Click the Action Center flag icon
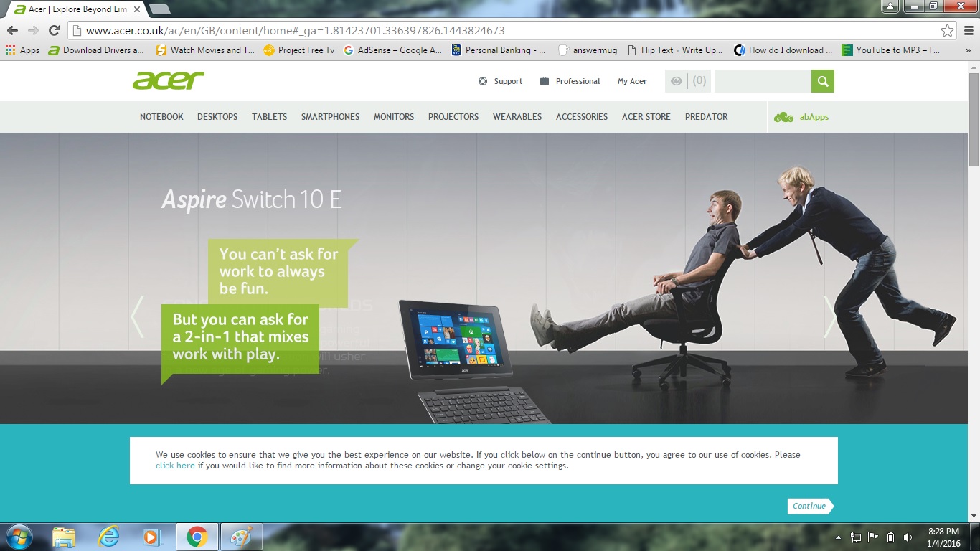The width and height of the screenshot is (980, 551). coord(873,537)
